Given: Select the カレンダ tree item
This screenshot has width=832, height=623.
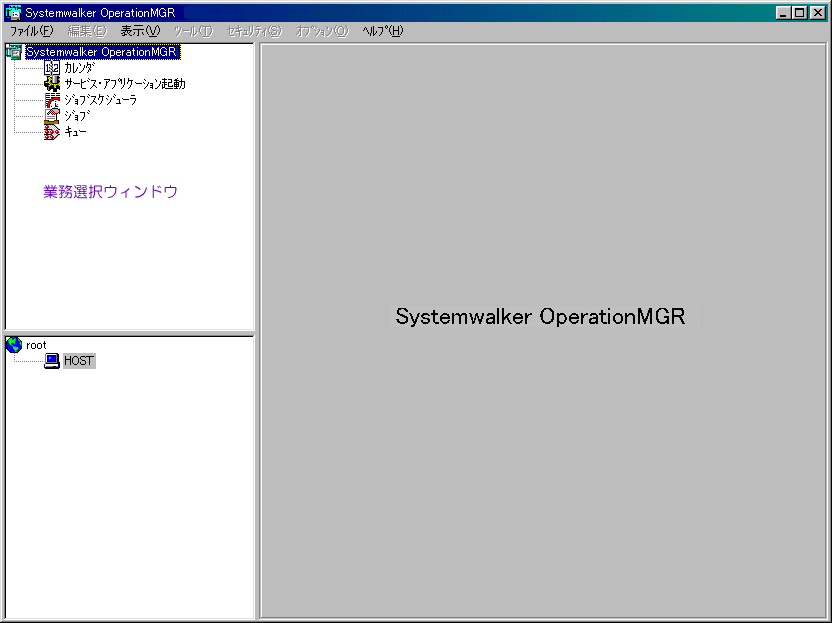Looking at the screenshot, I should coord(80,68).
